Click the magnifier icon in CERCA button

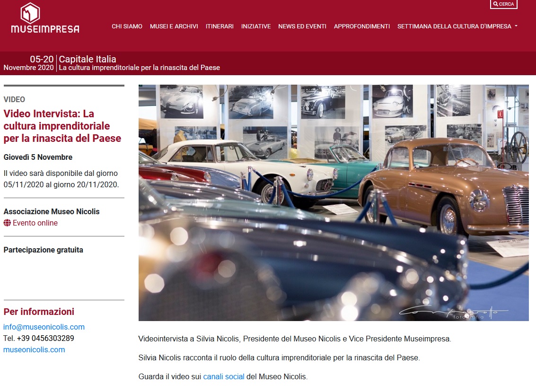[495, 4]
